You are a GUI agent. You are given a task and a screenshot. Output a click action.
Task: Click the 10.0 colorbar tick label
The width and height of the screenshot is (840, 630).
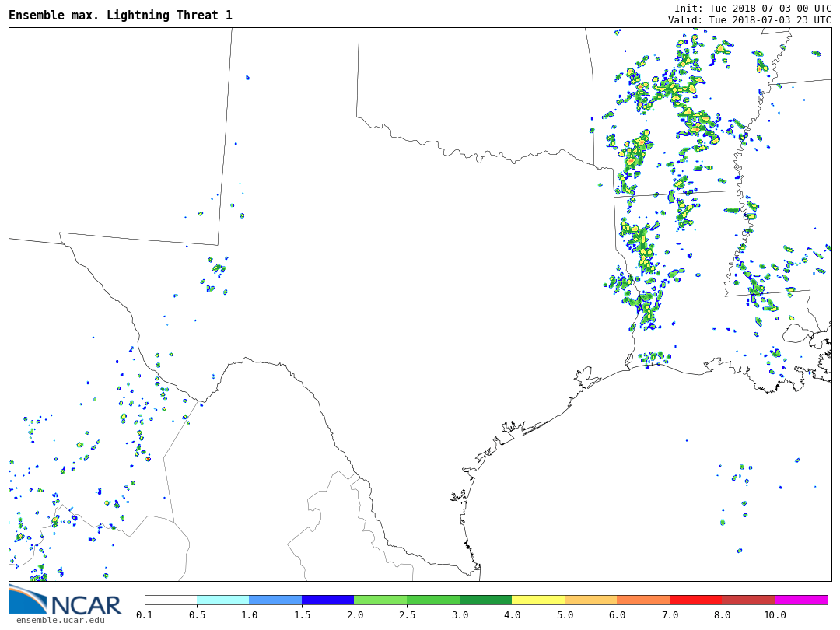tap(775, 615)
